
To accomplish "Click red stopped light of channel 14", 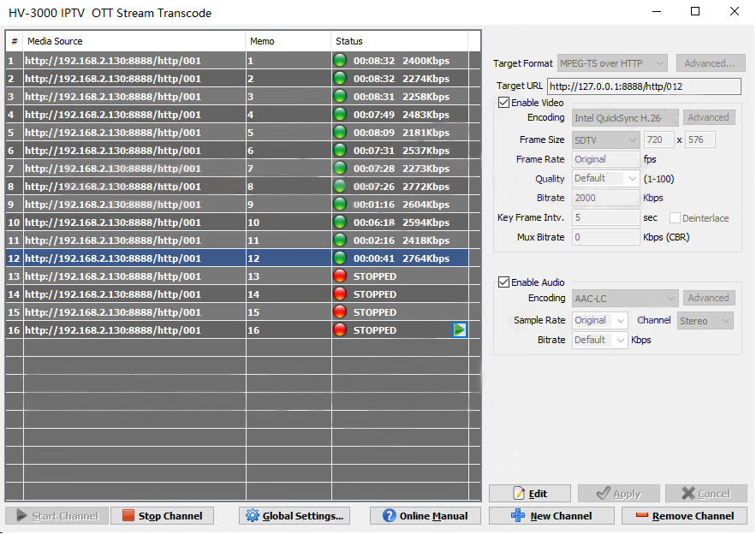I will pyautogui.click(x=340, y=294).
